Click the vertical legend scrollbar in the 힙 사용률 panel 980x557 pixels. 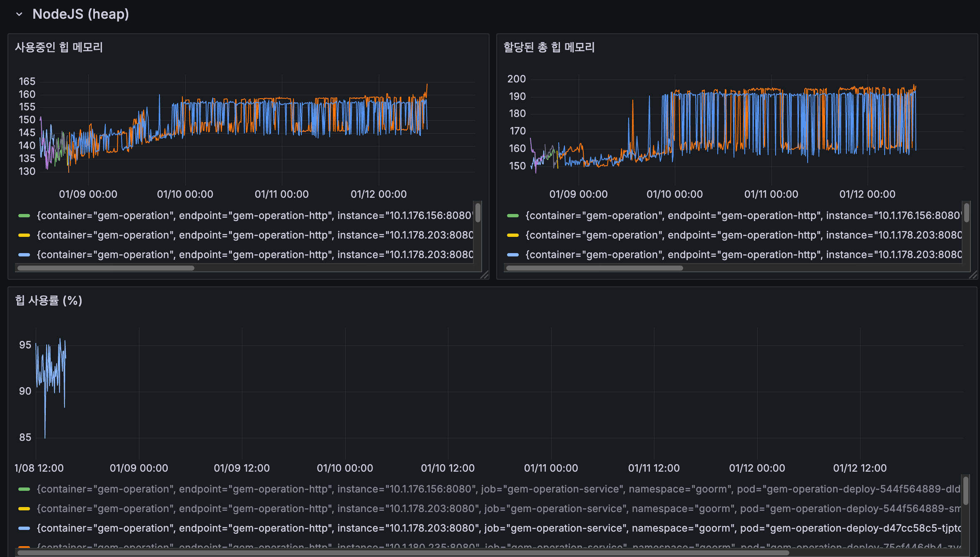point(965,491)
